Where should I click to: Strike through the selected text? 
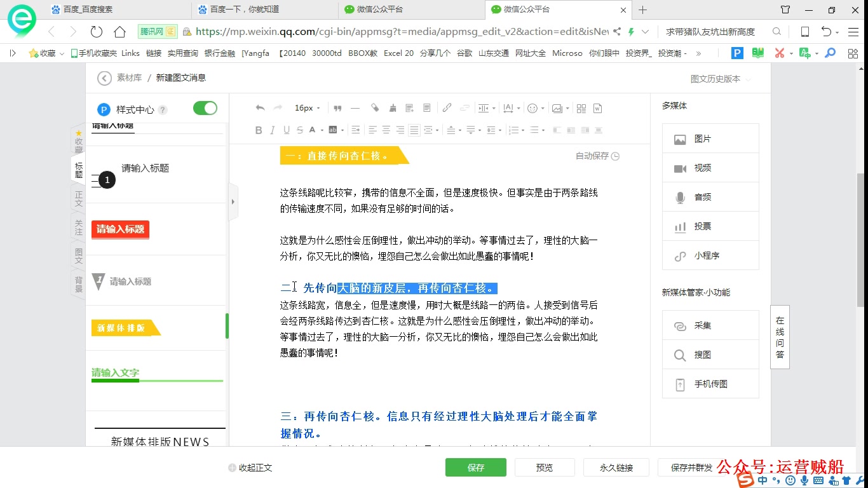300,130
